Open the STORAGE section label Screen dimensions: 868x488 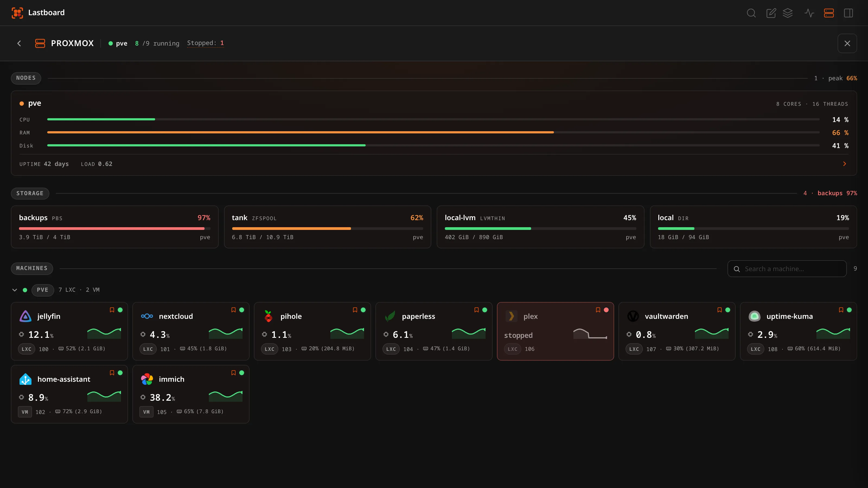pyautogui.click(x=30, y=193)
